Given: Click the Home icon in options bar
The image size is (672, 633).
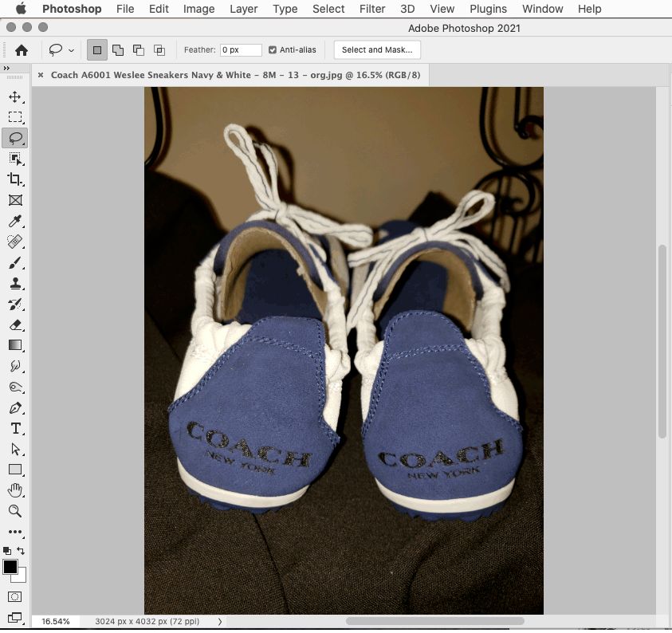Looking at the screenshot, I should point(22,50).
